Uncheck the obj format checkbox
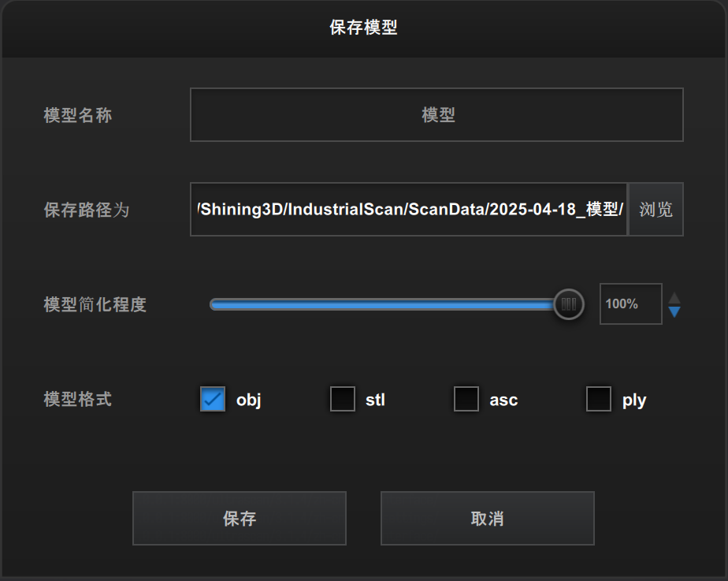 tap(213, 400)
